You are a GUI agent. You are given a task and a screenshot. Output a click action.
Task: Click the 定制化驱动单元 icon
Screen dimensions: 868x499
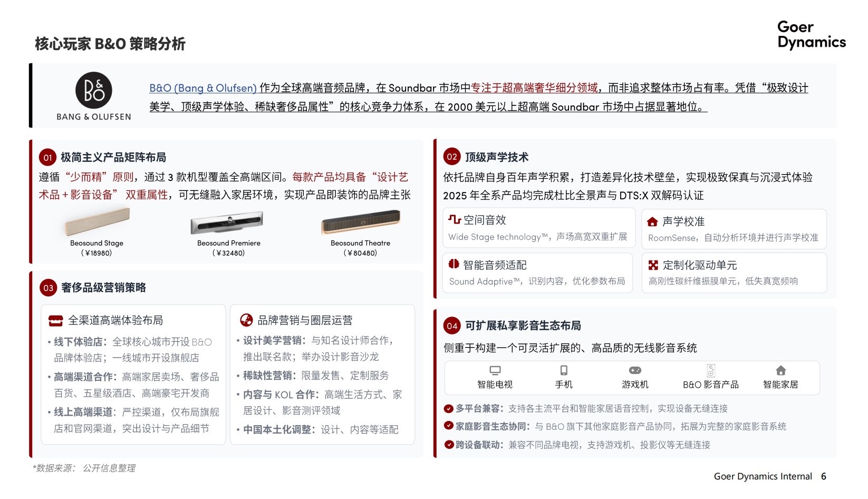tap(653, 265)
